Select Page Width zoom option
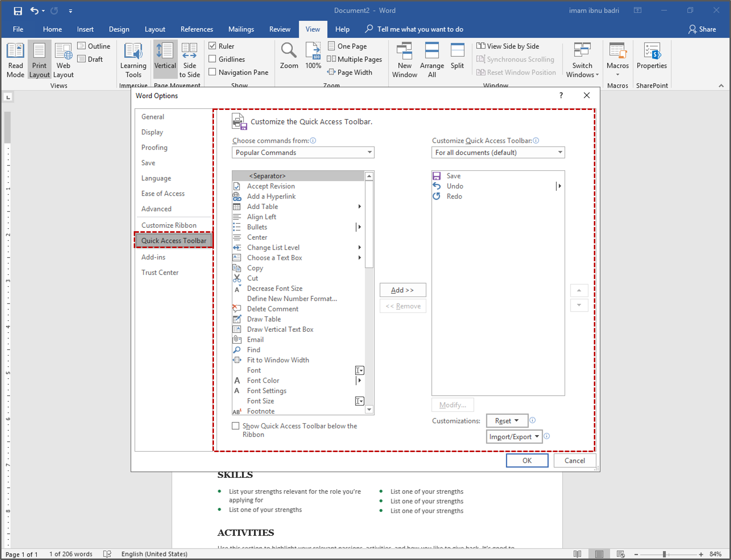This screenshot has height=560, width=731. pos(350,72)
